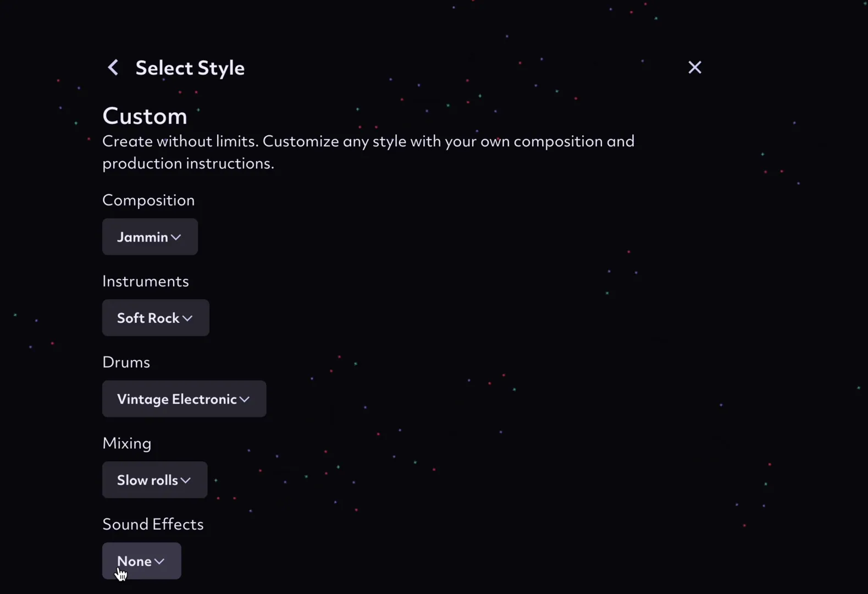
Task: Click the Instruments section label
Action: [x=146, y=281]
